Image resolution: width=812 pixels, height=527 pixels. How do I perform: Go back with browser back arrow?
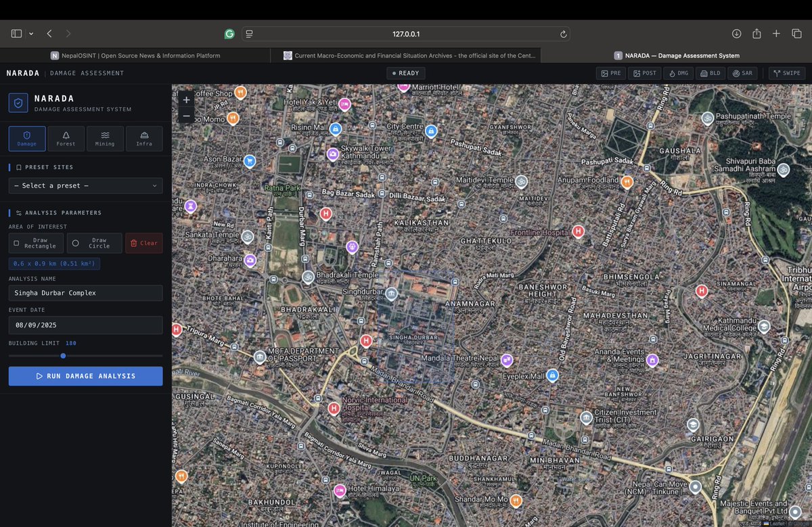[49, 33]
